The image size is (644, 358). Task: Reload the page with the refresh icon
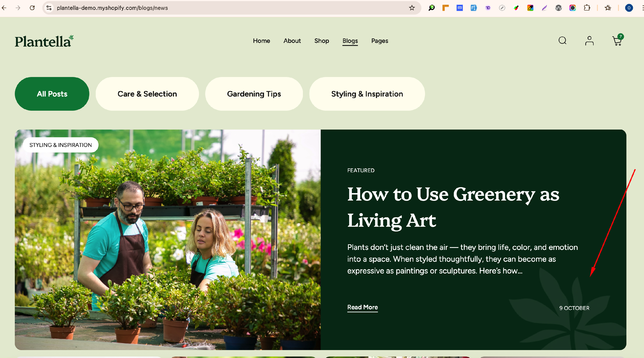point(32,8)
